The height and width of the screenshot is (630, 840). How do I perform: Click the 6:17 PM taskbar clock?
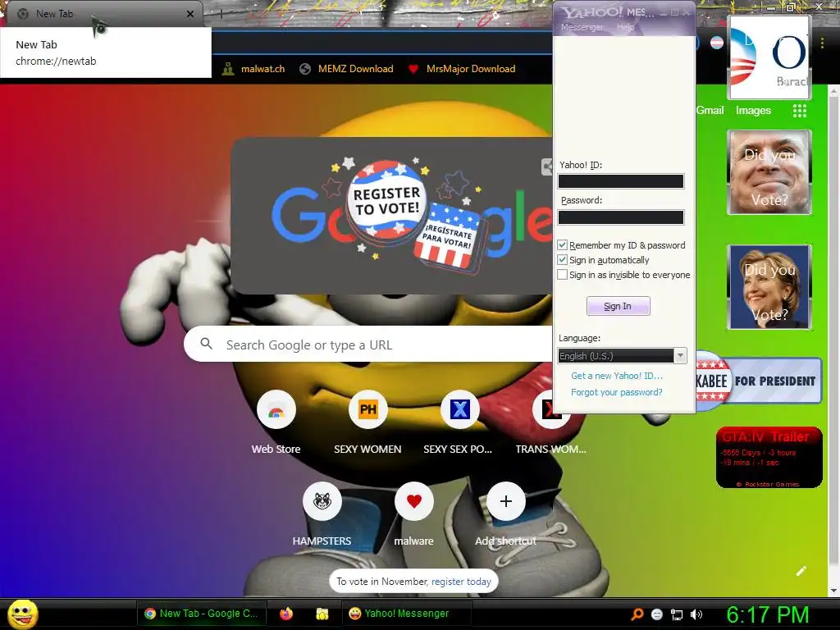pyautogui.click(x=768, y=614)
